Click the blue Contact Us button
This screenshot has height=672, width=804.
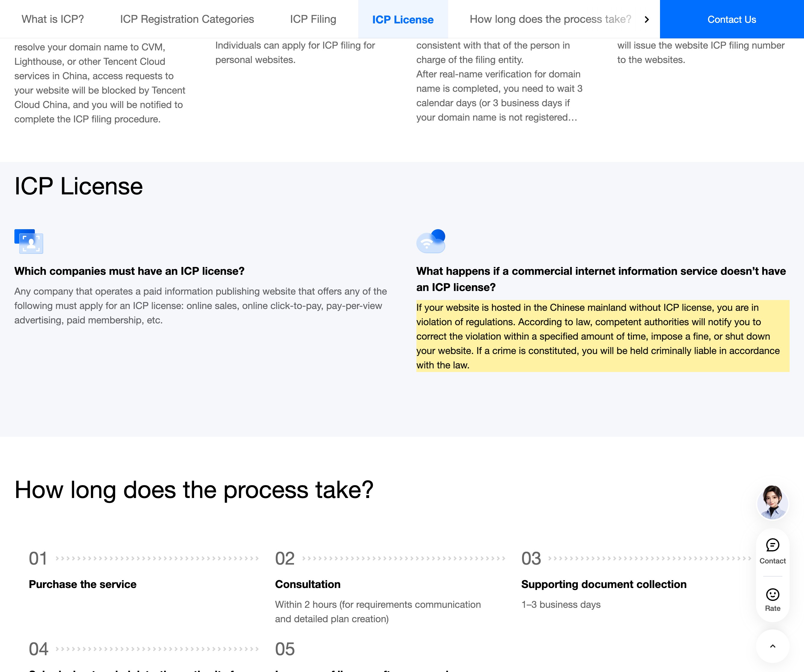click(x=732, y=19)
